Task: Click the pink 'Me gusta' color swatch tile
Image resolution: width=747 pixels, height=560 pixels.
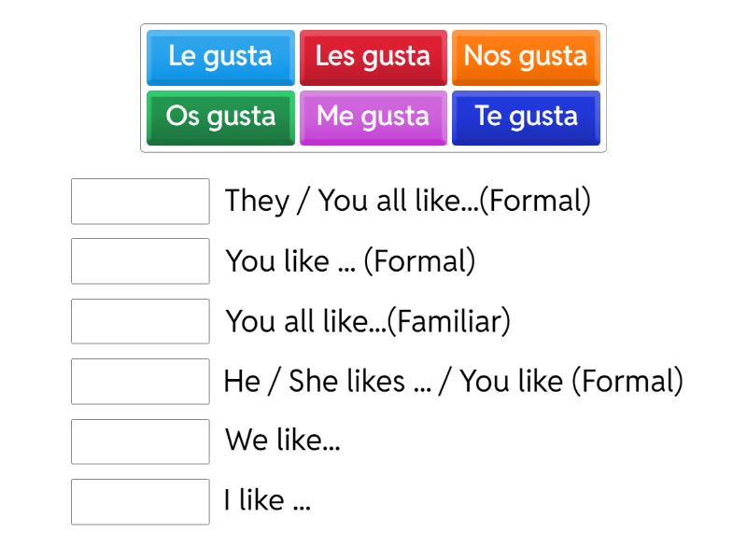Action: (x=373, y=118)
